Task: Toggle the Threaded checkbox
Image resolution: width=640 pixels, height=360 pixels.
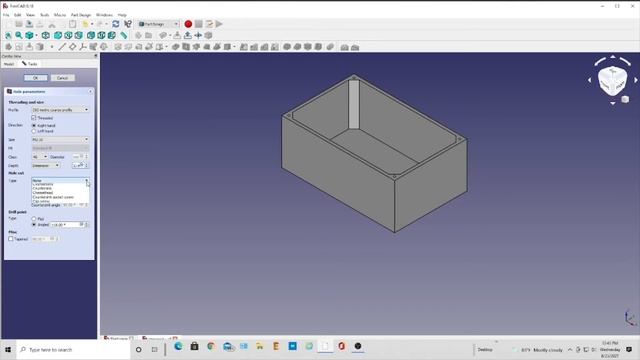Action: 34,118
